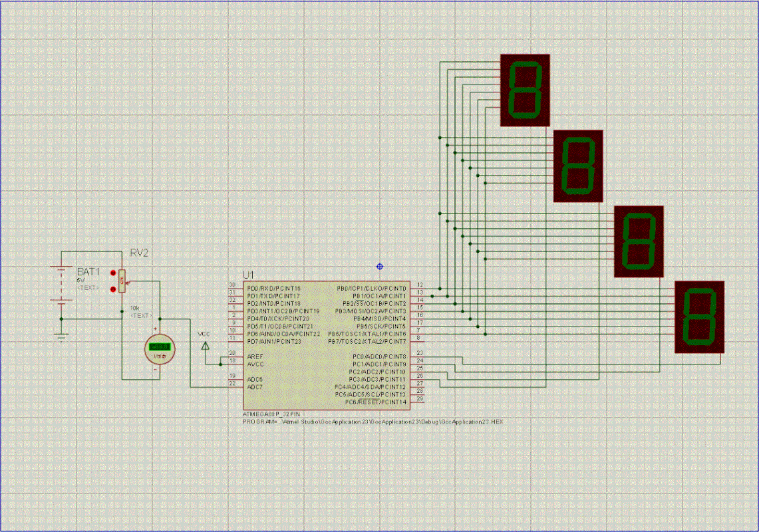Click the AVCC pin label
The image size is (759, 532).
[255, 364]
